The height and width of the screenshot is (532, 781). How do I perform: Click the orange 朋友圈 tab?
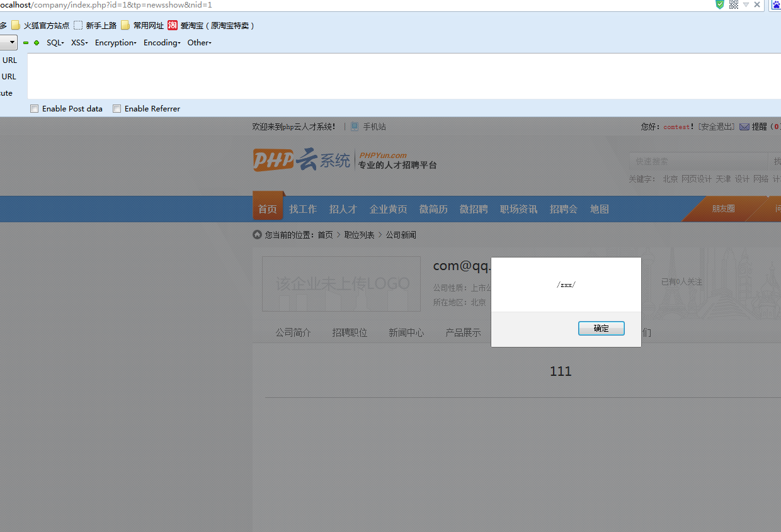point(723,209)
